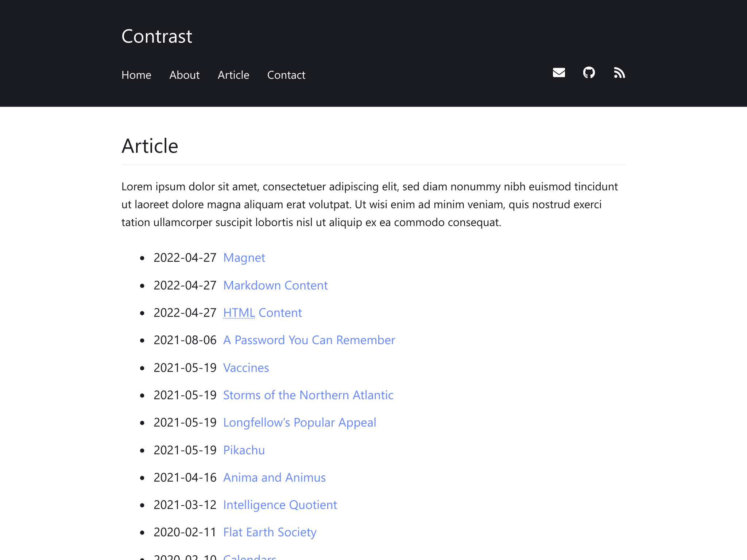
Task: Open the Intelligence Quotient article
Action: (x=280, y=505)
